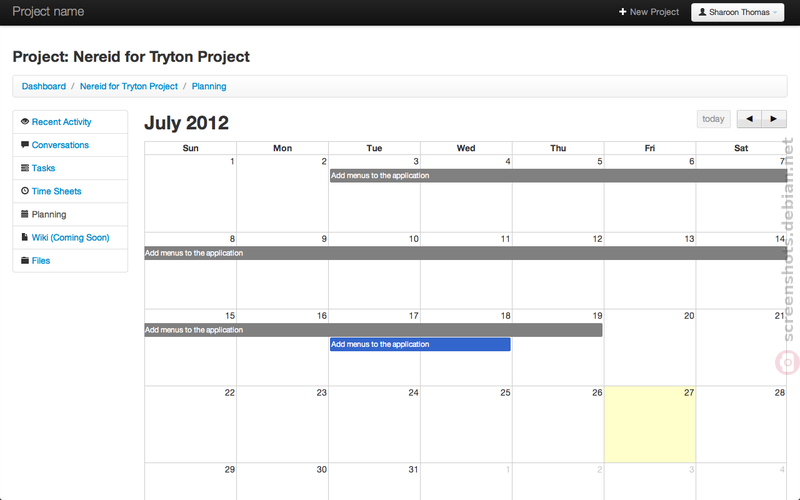Open the Tasks sidebar link
The image size is (800, 500).
[43, 168]
